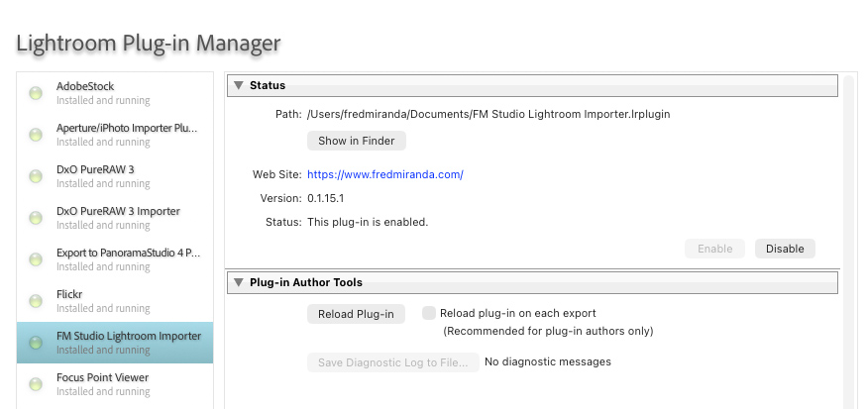Collapse the Status section triangle
This screenshot has height=409, width=868.
click(x=239, y=85)
